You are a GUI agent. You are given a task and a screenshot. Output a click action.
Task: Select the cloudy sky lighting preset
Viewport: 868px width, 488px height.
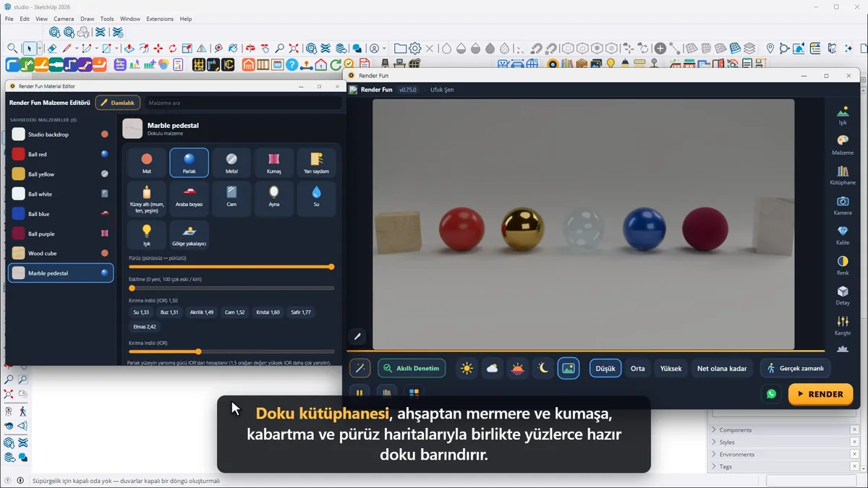493,368
